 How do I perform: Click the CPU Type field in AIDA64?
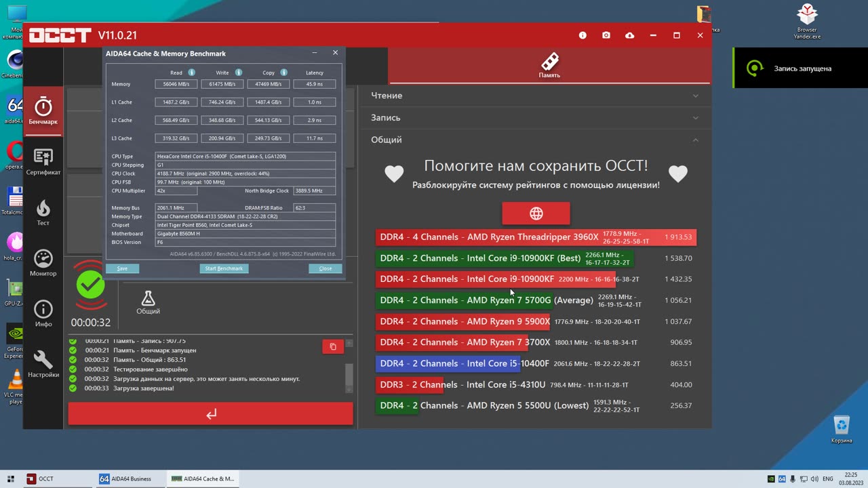tap(245, 157)
